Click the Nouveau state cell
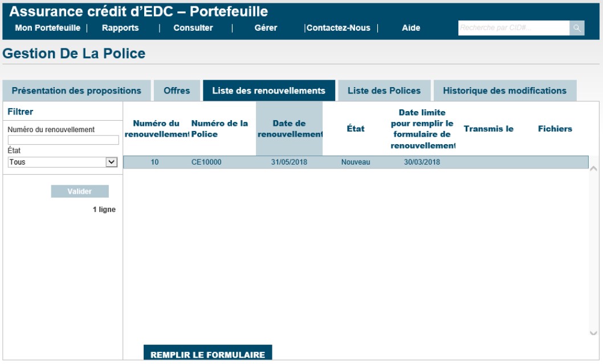603x364 pixels. click(356, 162)
